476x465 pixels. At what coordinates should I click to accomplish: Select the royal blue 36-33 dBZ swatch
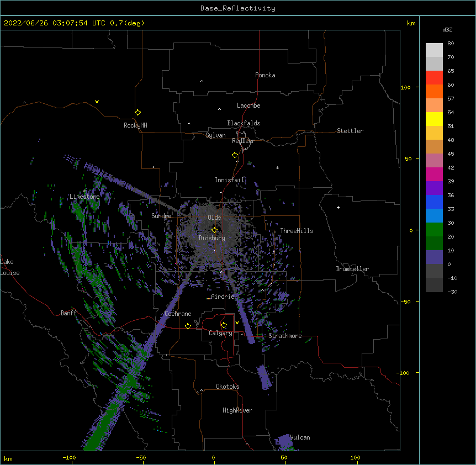click(434, 202)
